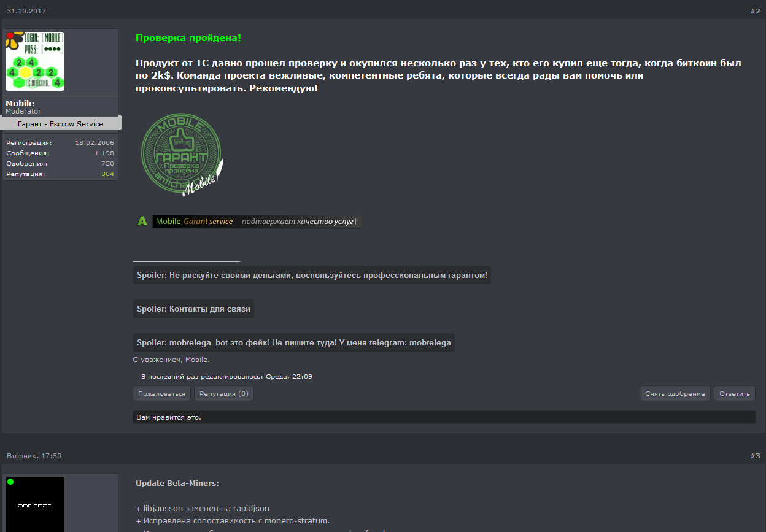Expand spoiler about professional guarantor
Image resolution: width=766 pixels, height=532 pixels.
tap(312, 276)
